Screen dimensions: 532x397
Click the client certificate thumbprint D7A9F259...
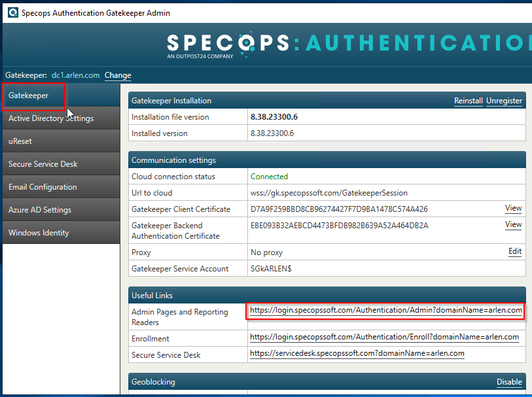pos(339,209)
